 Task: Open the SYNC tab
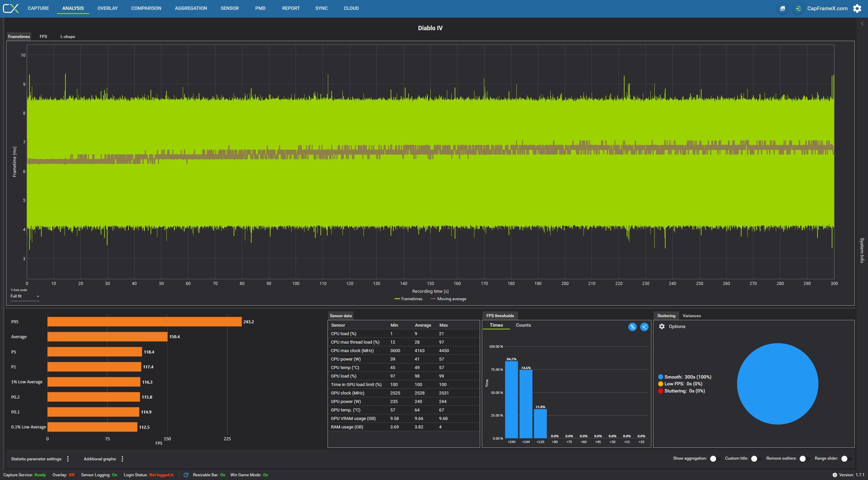(321, 8)
